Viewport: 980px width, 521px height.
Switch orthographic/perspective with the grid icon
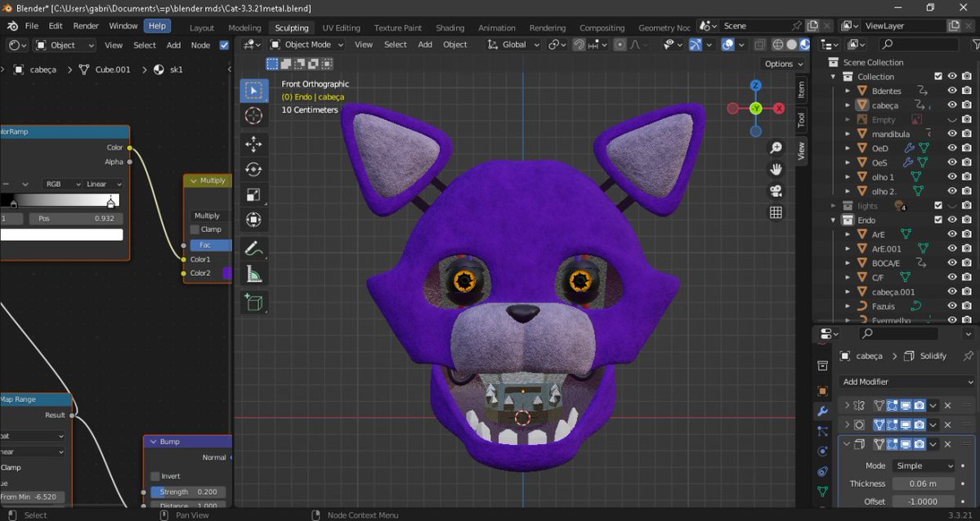click(x=776, y=212)
